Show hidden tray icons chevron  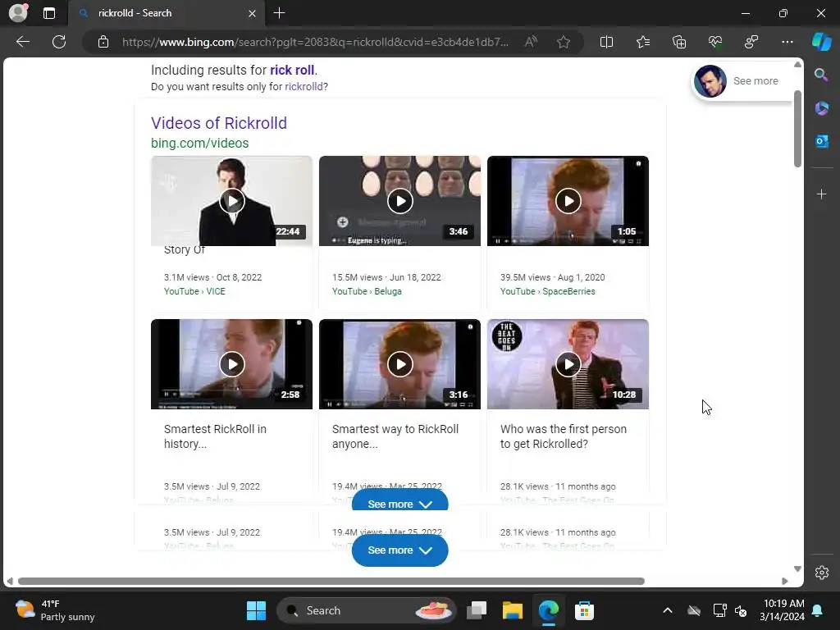coord(668,610)
